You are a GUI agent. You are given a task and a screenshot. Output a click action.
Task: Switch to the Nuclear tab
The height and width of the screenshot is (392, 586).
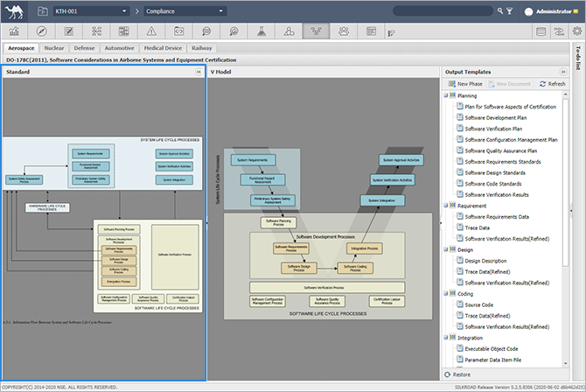tap(54, 48)
